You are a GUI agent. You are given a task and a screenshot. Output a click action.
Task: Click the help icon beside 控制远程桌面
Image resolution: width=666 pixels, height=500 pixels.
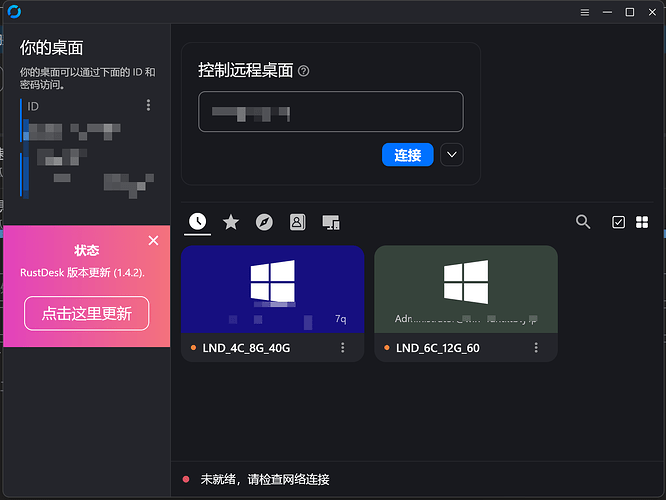pyautogui.click(x=304, y=71)
